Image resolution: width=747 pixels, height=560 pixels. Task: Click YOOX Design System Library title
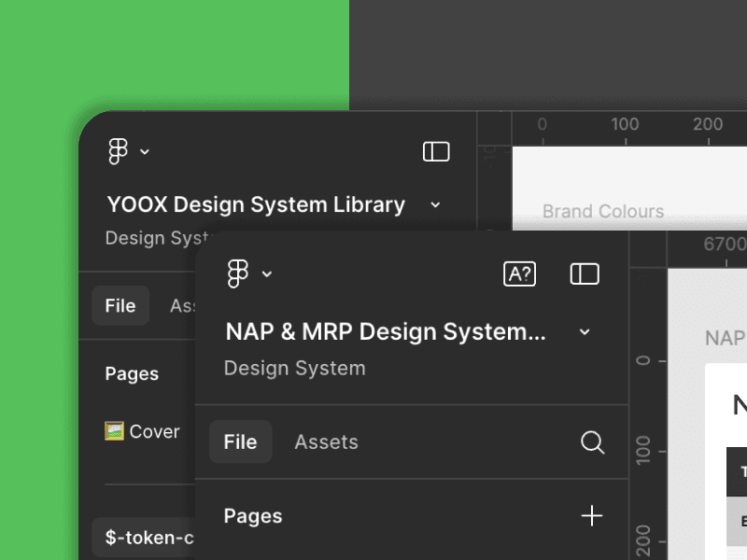coord(256,204)
